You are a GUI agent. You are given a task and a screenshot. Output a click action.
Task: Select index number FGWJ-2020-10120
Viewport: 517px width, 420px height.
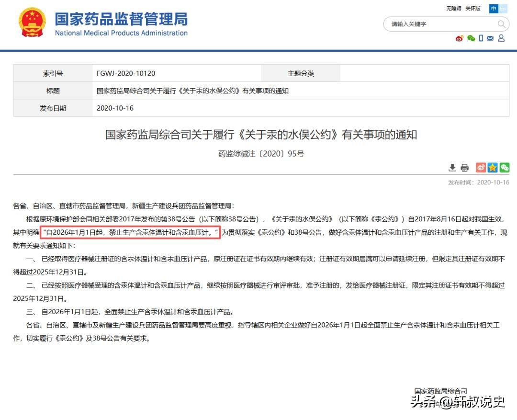(x=126, y=73)
